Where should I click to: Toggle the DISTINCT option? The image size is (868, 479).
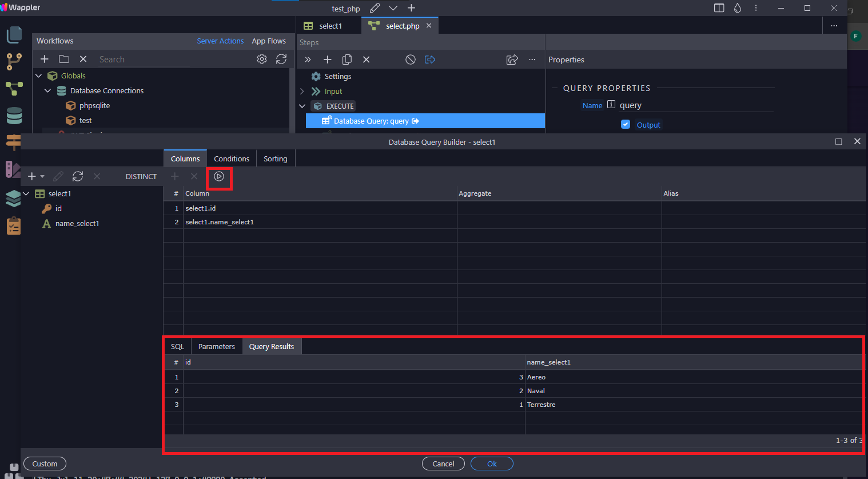pos(141,177)
